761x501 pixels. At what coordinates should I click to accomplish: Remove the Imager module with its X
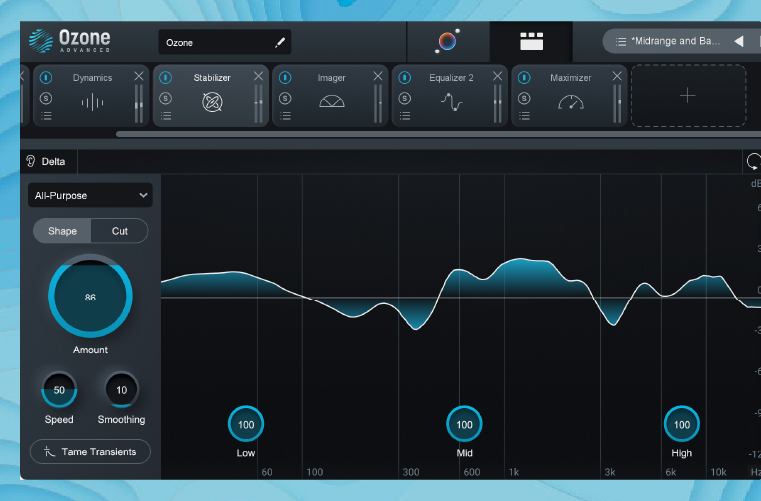pos(378,76)
